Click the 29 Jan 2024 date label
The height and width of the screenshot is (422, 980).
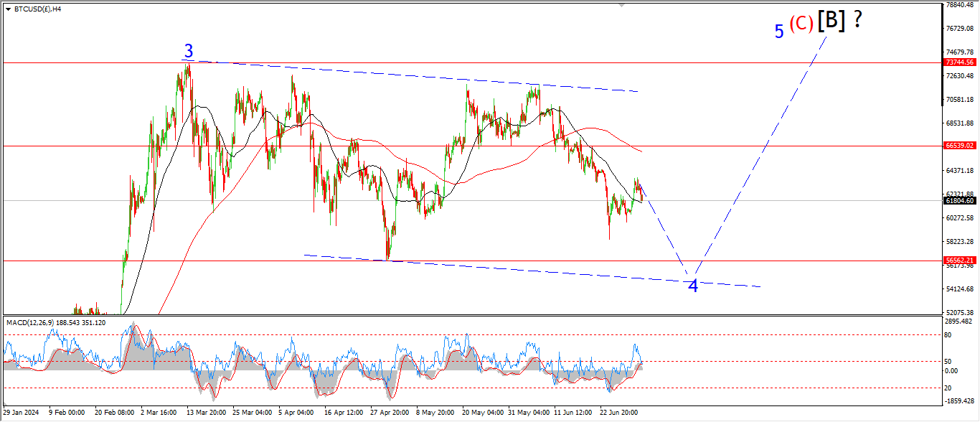tap(21, 413)
